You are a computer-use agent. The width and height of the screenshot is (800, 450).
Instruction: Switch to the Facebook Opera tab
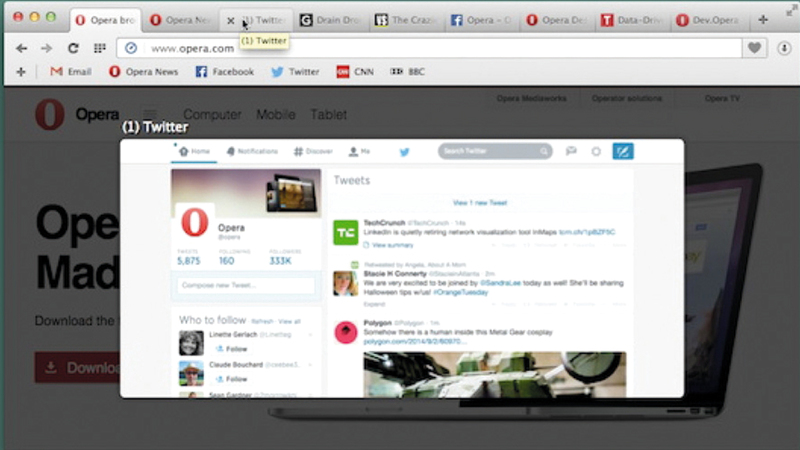tap(481, 20)
